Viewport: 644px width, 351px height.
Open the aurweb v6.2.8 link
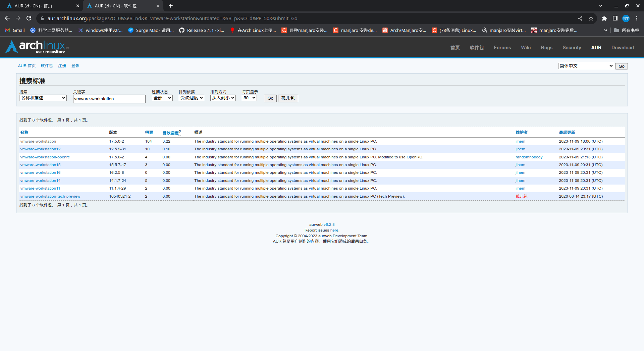329,224
